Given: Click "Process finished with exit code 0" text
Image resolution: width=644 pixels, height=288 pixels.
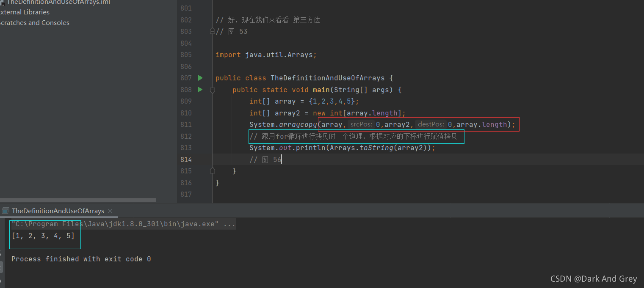Looking at the screenshot, I should tap(81, 259).
